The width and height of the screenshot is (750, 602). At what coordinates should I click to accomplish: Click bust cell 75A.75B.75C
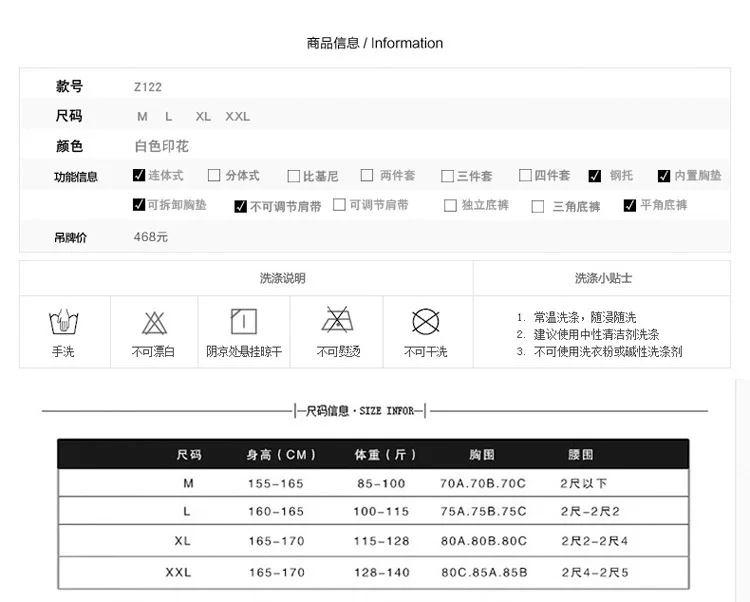point(484,512)
